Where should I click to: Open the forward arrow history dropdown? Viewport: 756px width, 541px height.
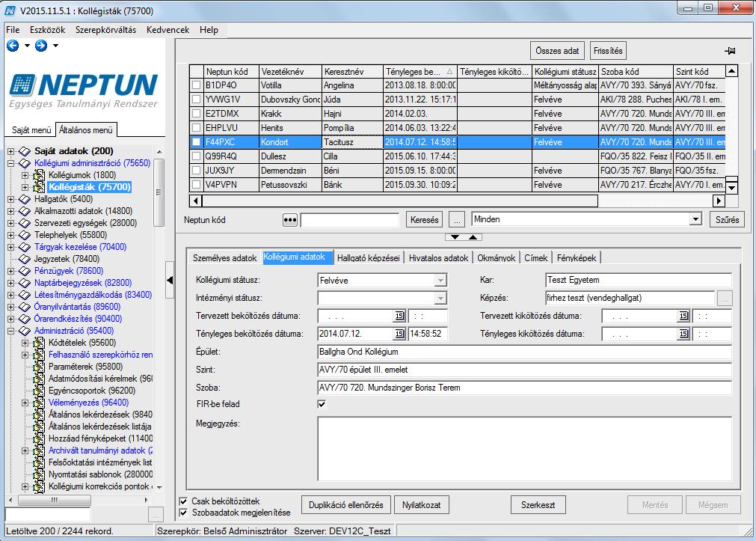coord(55,46)
